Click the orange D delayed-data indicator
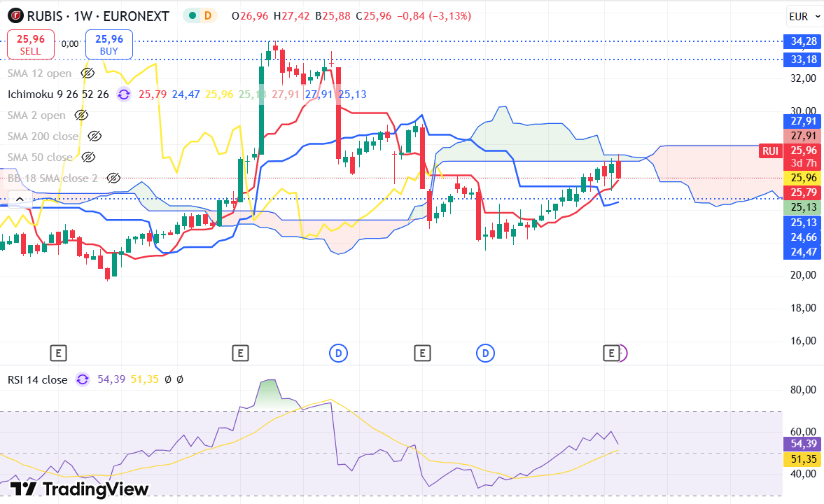This screenshot has width=824, height=504. point(208,16)
